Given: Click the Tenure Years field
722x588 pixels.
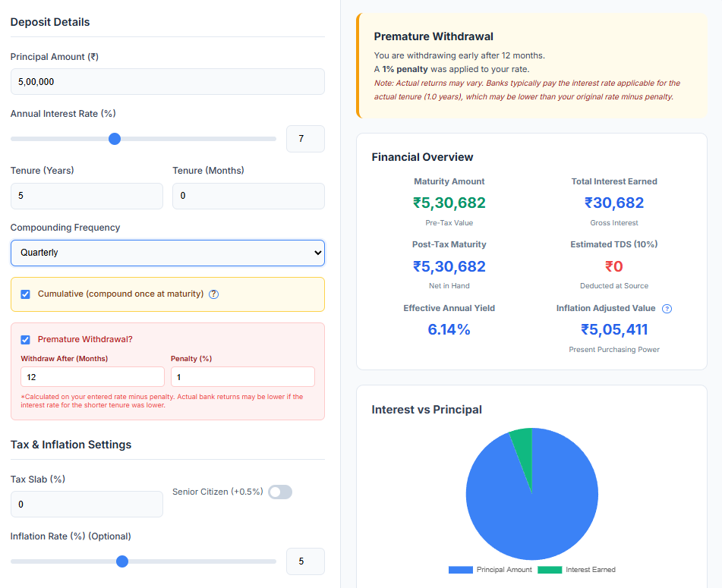Looking at the screenshot, I should (87, 196).
